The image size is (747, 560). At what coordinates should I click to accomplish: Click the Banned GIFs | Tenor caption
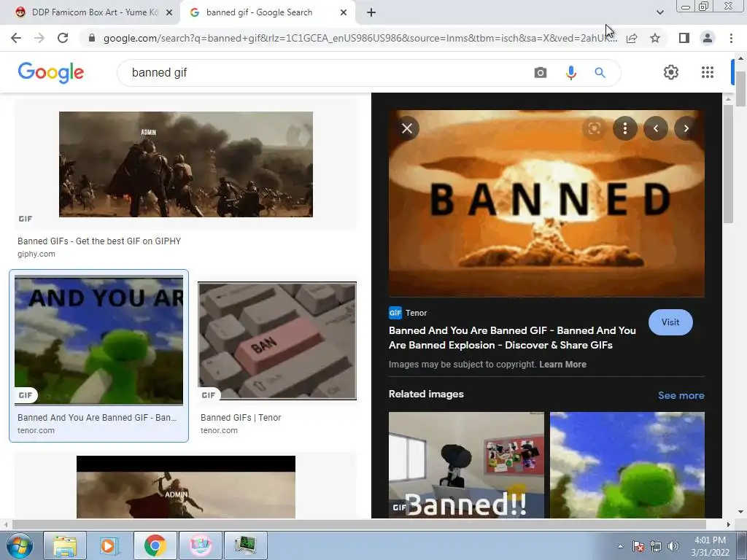pos(241,418)
